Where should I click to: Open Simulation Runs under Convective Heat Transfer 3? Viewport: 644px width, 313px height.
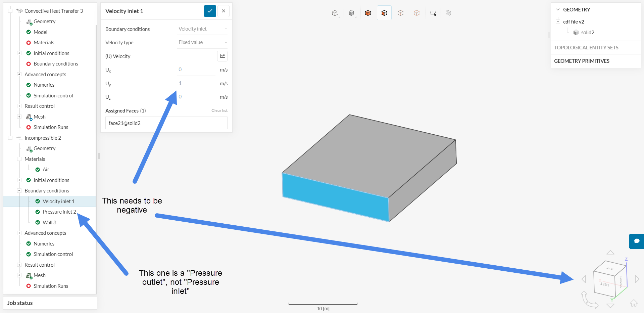click(51, 127)
